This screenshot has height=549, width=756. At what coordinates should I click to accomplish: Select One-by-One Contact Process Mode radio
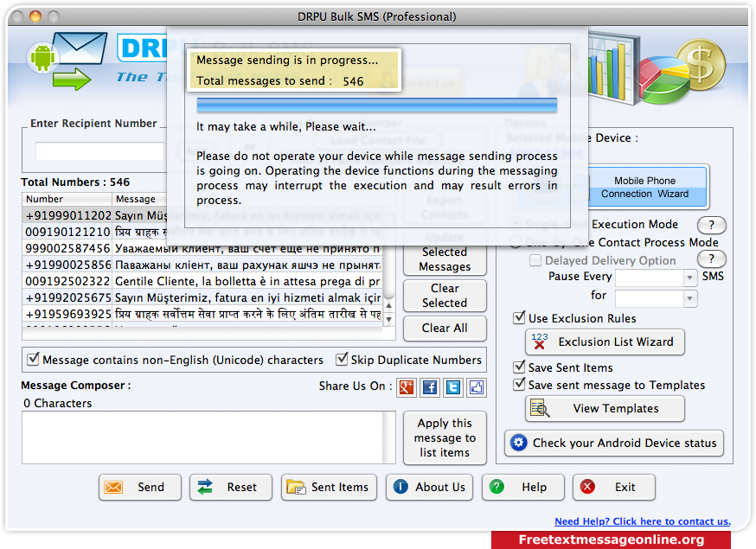(x=516, y=242)
